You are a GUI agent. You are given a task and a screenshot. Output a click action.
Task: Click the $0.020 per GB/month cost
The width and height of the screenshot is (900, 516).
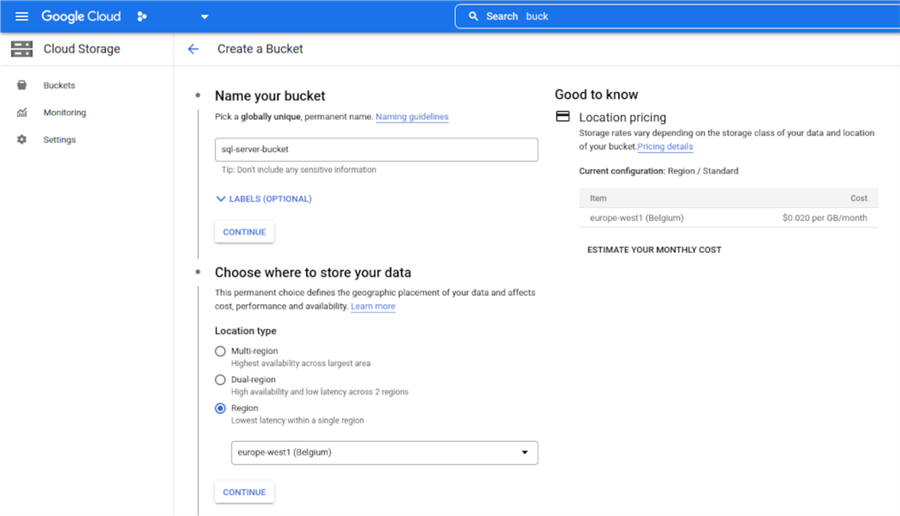[825, 218]
